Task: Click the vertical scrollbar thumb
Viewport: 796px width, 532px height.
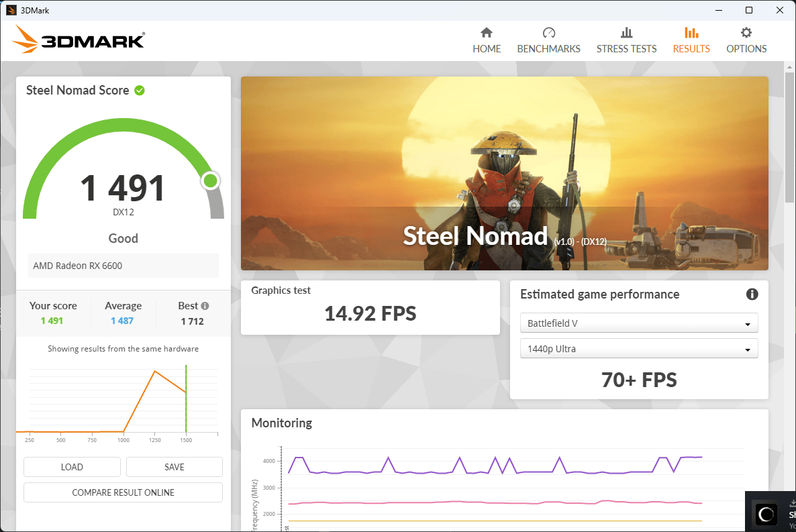Action: point(789,137)
